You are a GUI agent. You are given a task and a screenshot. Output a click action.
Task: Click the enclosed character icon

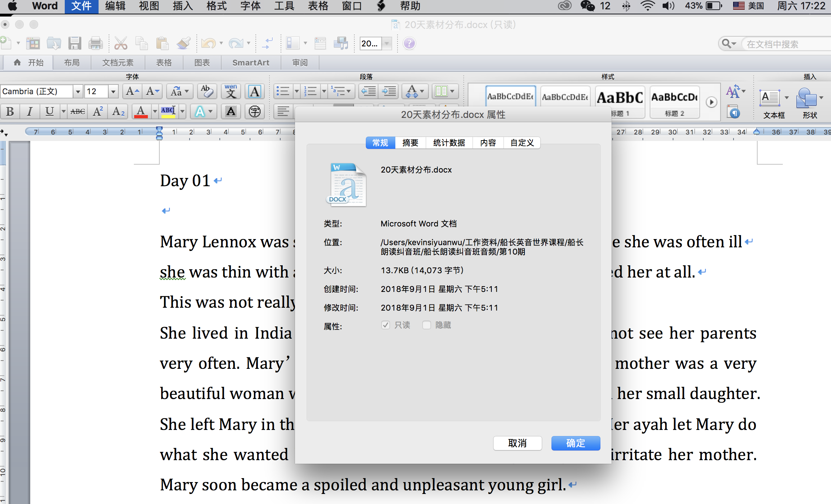click(x=255, y=111)
